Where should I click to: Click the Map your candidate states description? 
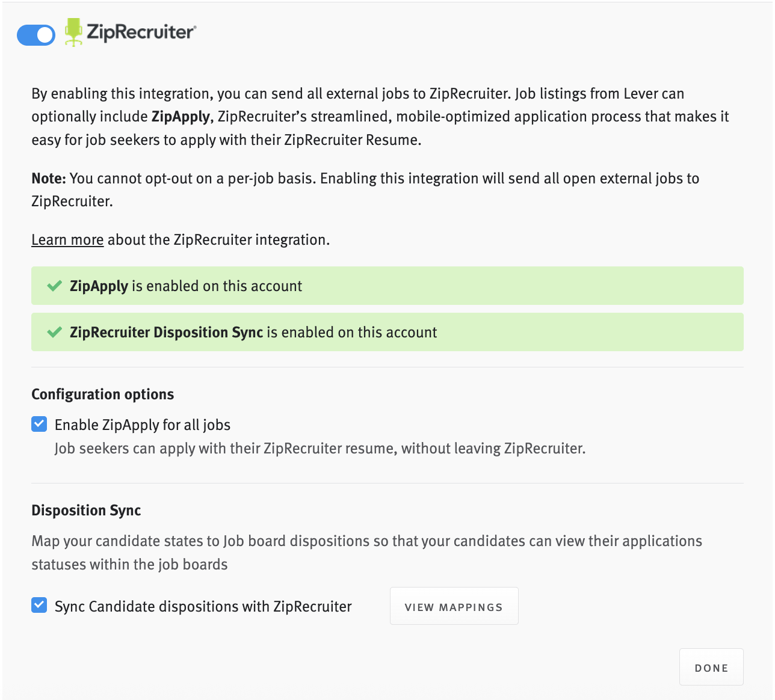pos(366,553)
